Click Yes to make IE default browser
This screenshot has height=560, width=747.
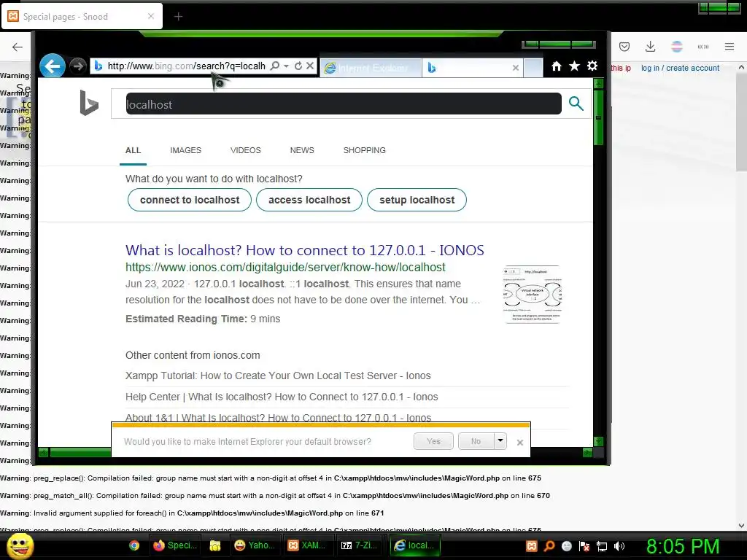coord(433,441)
